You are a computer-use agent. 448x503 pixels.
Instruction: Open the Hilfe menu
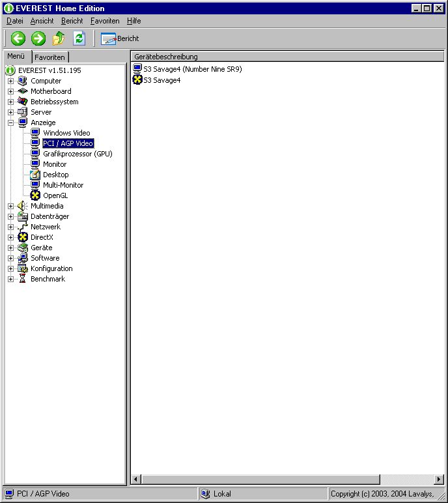click(x=133, y=21)
